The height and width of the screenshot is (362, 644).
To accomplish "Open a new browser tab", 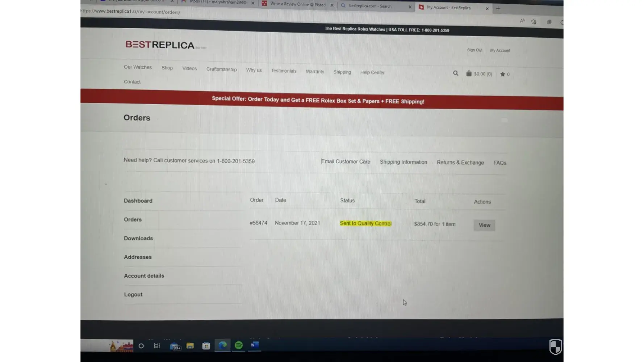I will [498, 9].
